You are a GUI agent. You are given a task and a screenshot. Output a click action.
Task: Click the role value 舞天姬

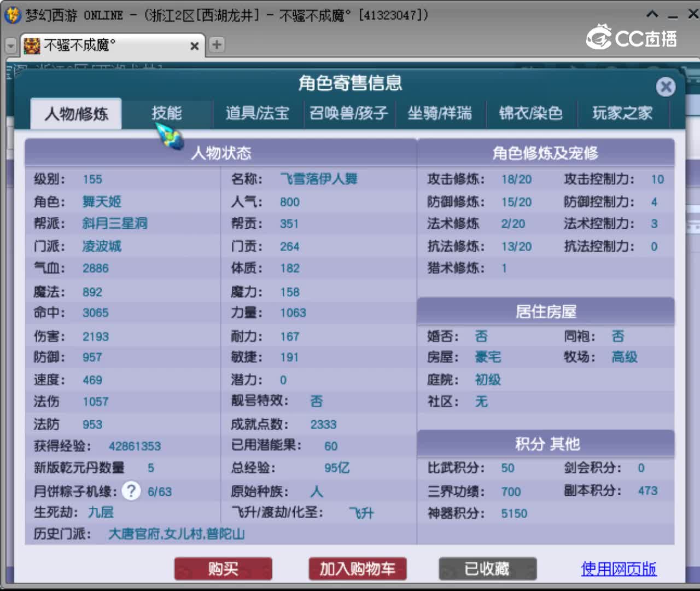[102, 201]
